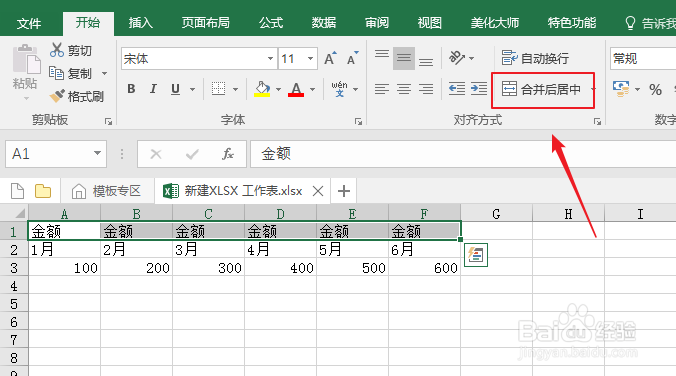This screenshot has height=376, width=676.
Task: Click 合并后居中 merge and center
Action: click(541, 89)
